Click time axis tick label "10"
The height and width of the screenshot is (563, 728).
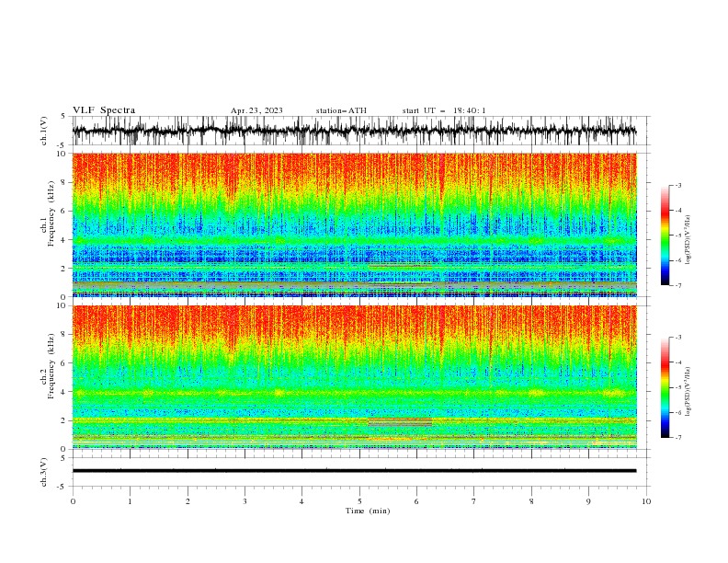pos(646,501)
